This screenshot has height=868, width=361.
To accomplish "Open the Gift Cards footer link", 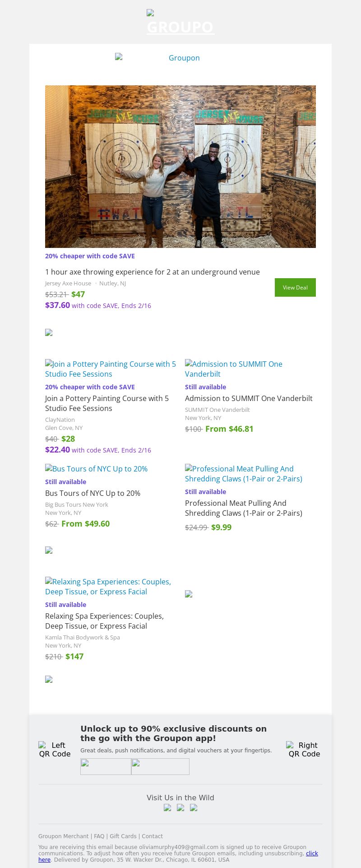I will (123, 836).
